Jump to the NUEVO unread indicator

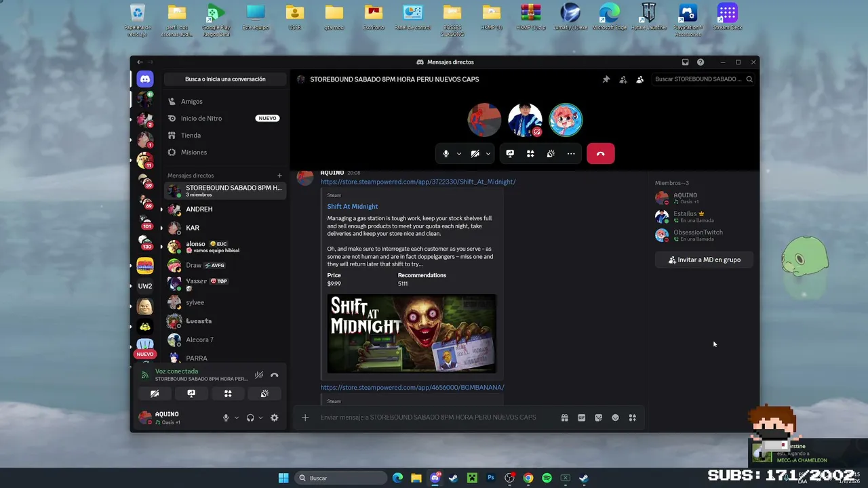pyautogui.click(x=145, y=354)
